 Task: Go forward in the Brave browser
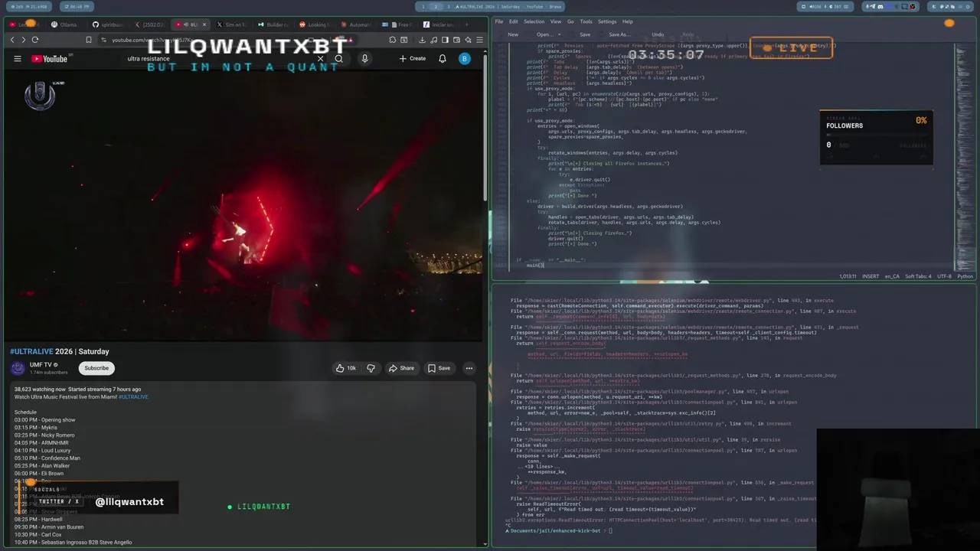coord(23,40)
